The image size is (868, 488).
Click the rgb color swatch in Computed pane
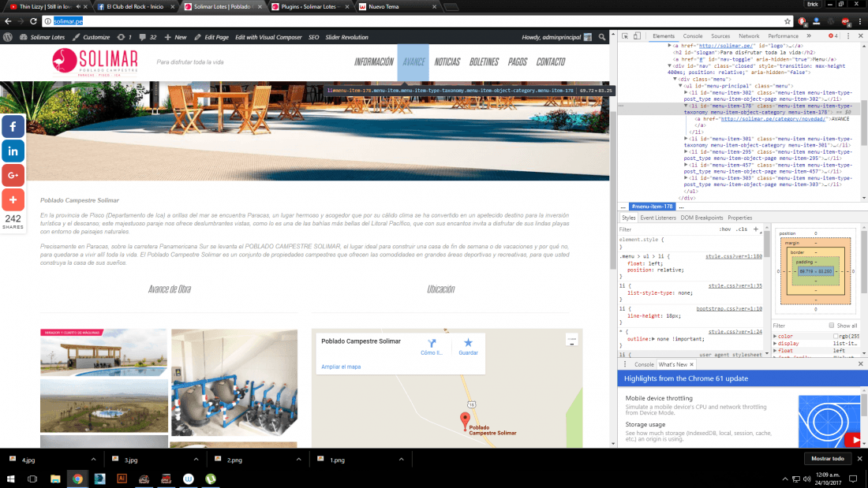pos(836,337)
